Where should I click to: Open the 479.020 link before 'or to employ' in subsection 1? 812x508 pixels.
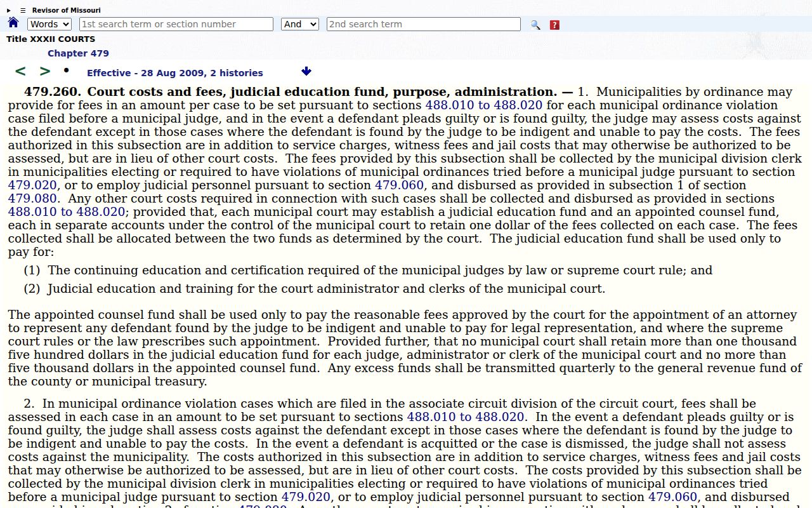tap(32, 185)
